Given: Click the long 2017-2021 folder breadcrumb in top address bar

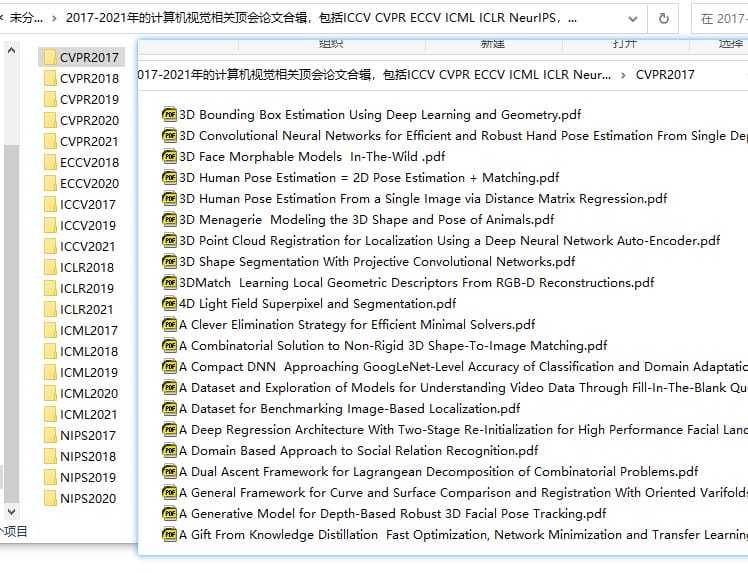Looking at the screenshot, I should pyautogui.click(x=321, y=18).
